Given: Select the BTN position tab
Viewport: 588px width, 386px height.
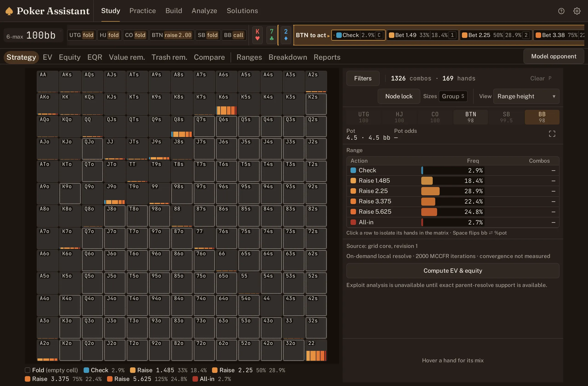Looking at the screenshot, I should (471, 117).
